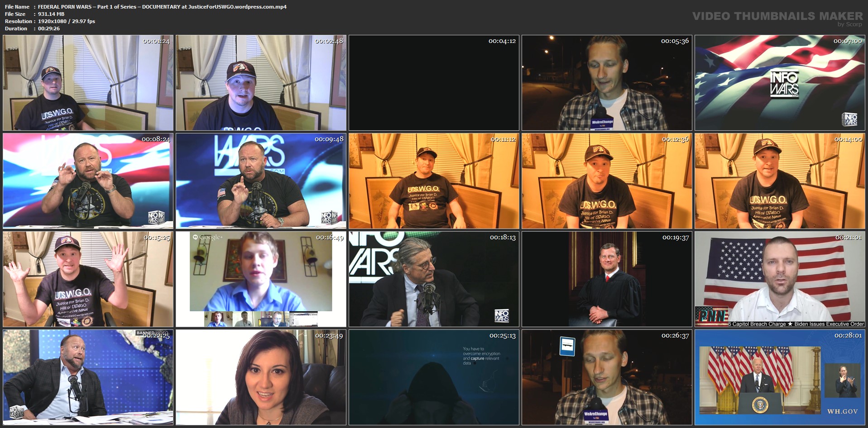Select the thumbnail at 00:12:36
Viewport: 868px width, 428px height.
(607, 181)
